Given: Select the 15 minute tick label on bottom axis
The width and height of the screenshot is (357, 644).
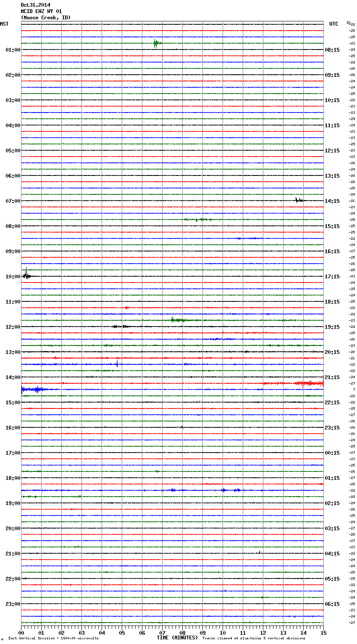Looking at the screenshot, I should [x=323, y=633].
